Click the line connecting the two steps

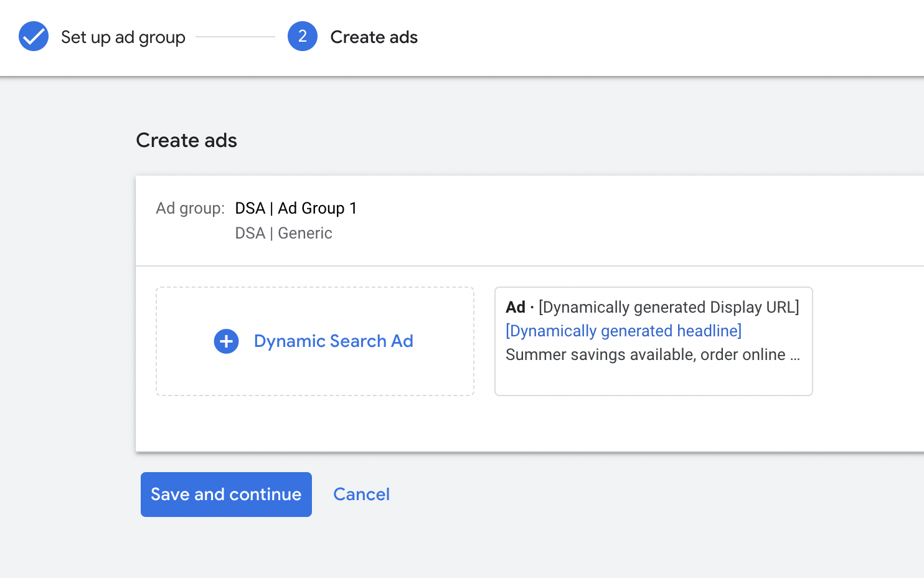click(235, 37)
